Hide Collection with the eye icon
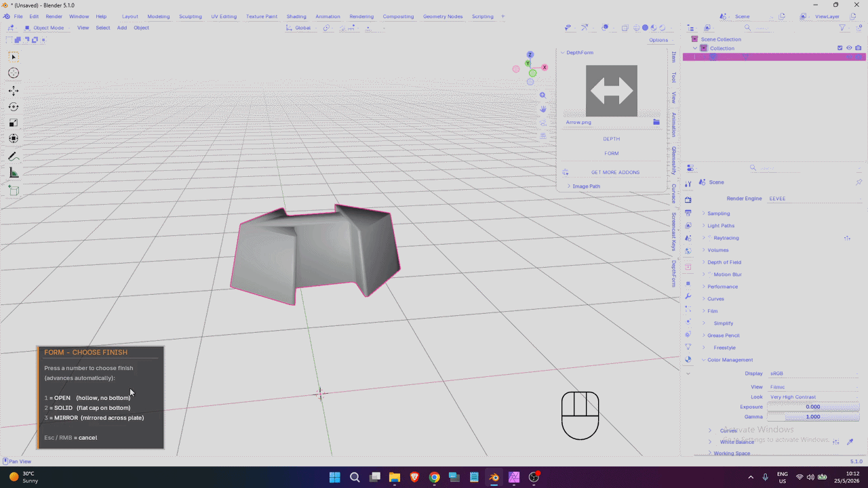This screenshot has height=488, width=868. [x=849, y=48]
